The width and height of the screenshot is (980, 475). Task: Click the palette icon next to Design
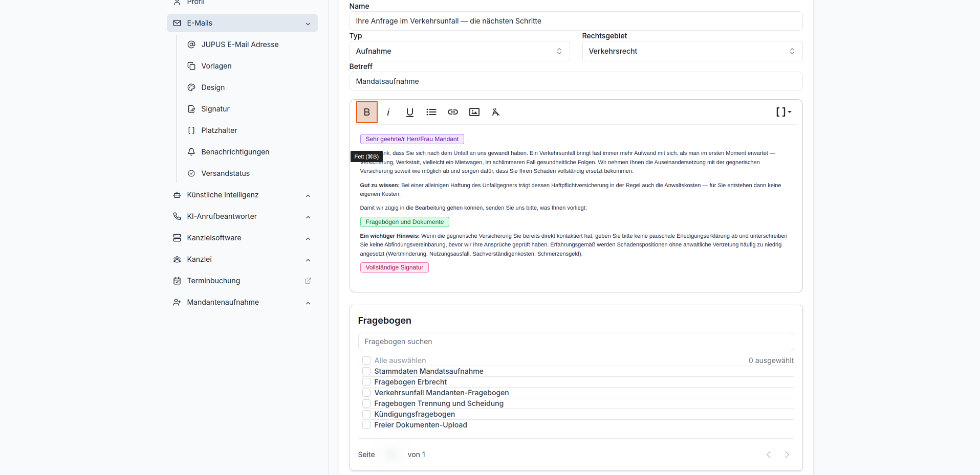coord(191,87)
